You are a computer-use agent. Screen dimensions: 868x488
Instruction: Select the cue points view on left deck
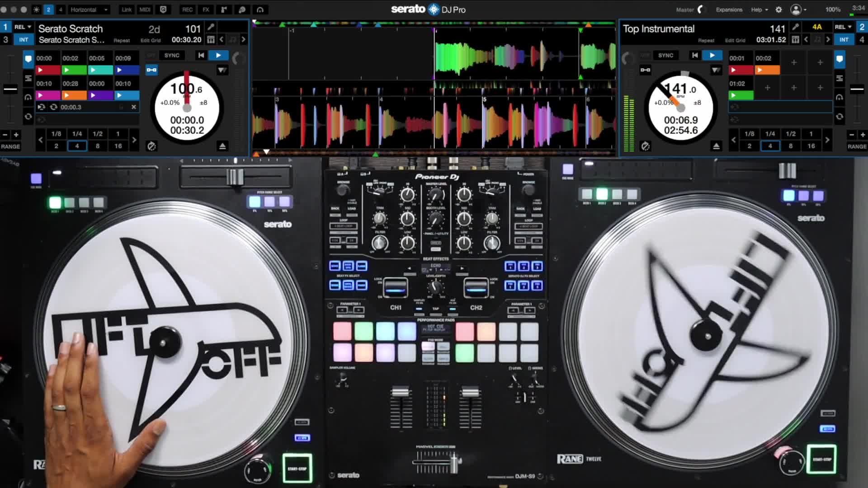[x=28, y=59]
